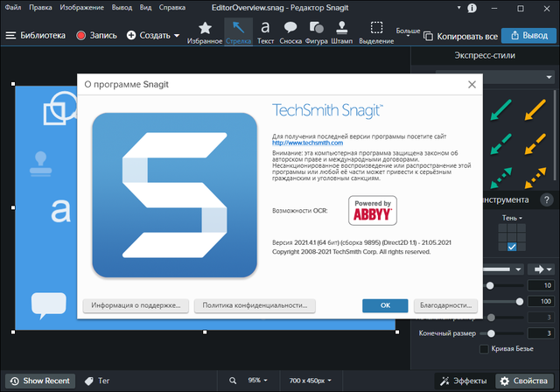Screen dimensions: 560x392
Task: Click the blue Share (Вывод) button
Action: [528, 35]
